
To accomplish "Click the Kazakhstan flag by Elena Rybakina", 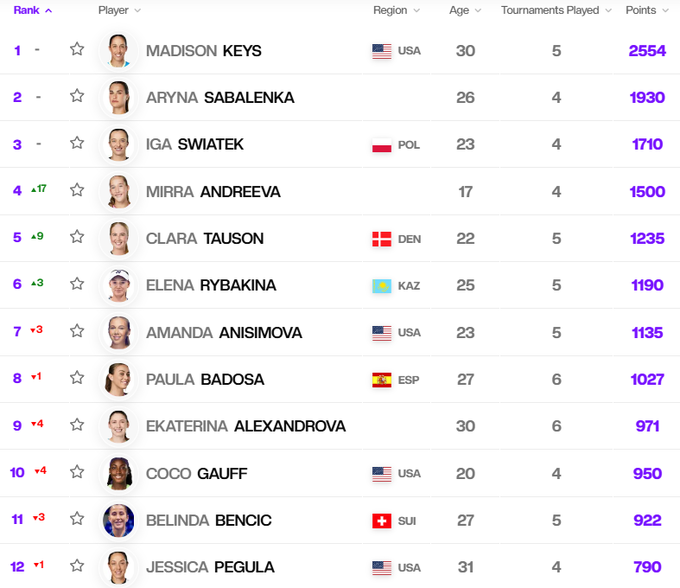I will (381, 286).
